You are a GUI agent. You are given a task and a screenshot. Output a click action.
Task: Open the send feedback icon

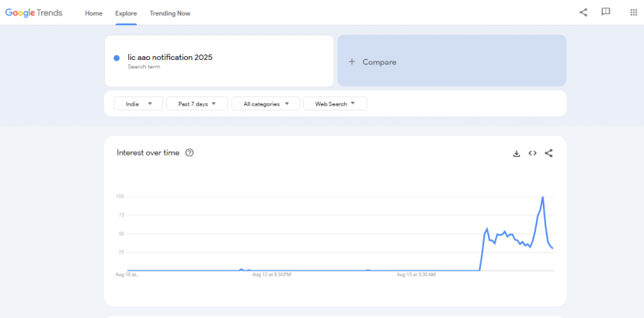click(605, 12)
